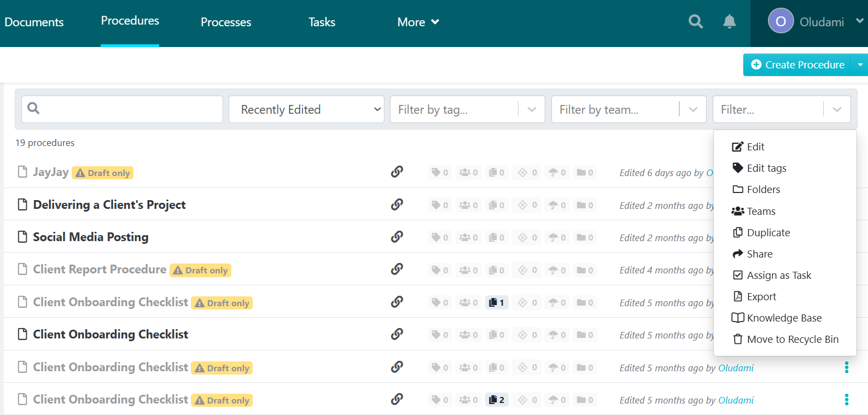Expand the Create Procedure split arrow
Viewport: 868px width, 415px height.
click(x=860, y=65)
